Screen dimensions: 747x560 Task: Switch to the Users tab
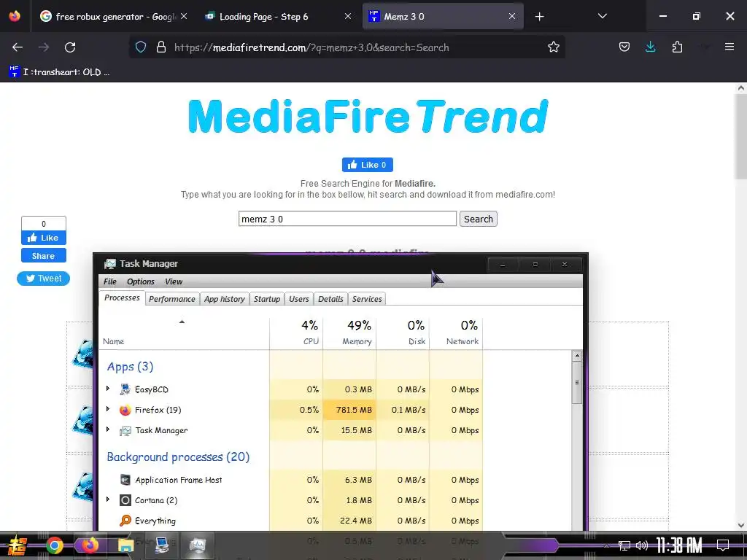pos(298,299)
